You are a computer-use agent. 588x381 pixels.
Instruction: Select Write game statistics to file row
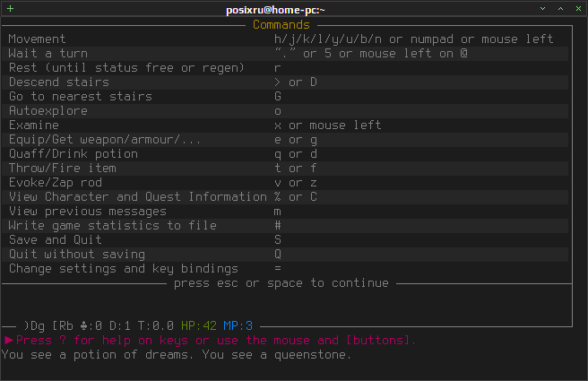coord(285,225)
